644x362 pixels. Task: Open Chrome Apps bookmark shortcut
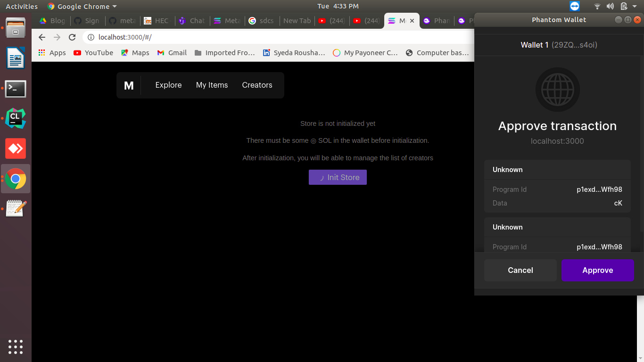52,53
